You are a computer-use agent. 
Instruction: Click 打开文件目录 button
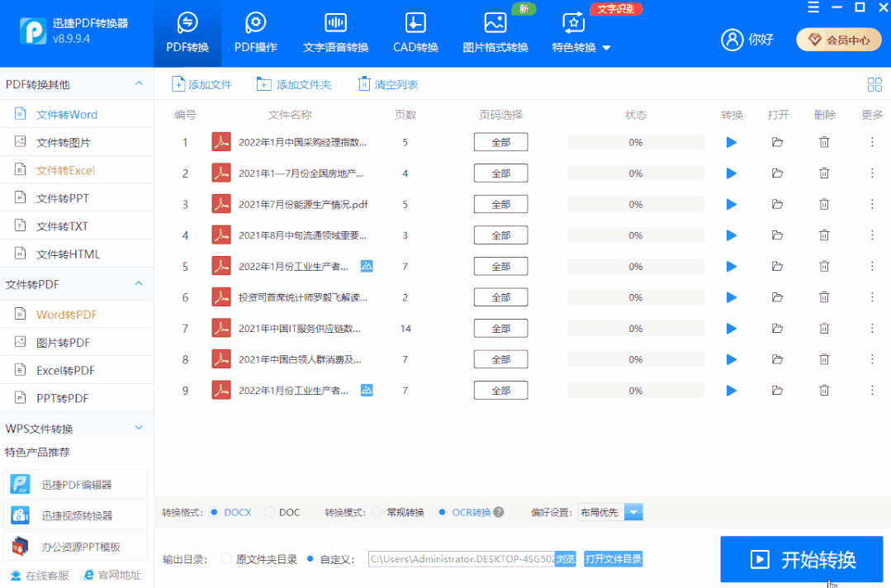point(614,559)
